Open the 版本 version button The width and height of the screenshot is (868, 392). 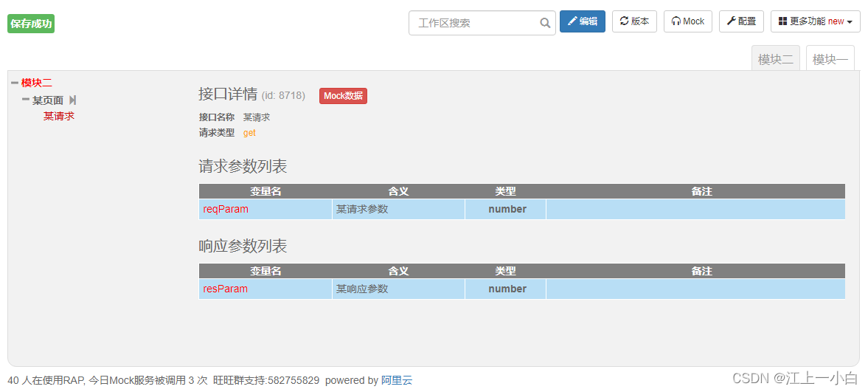(634, 21)
